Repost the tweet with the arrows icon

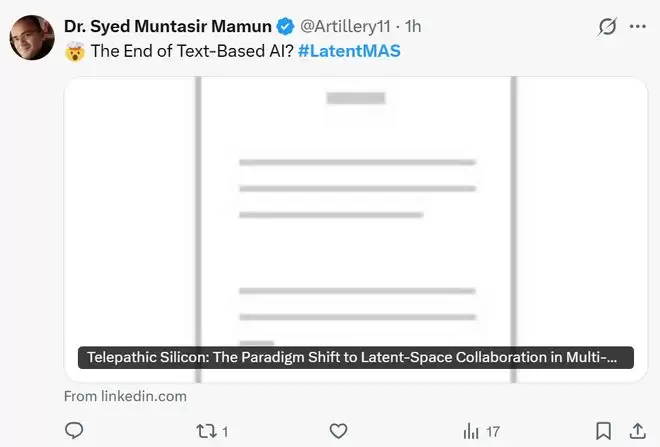pos(205,431)
